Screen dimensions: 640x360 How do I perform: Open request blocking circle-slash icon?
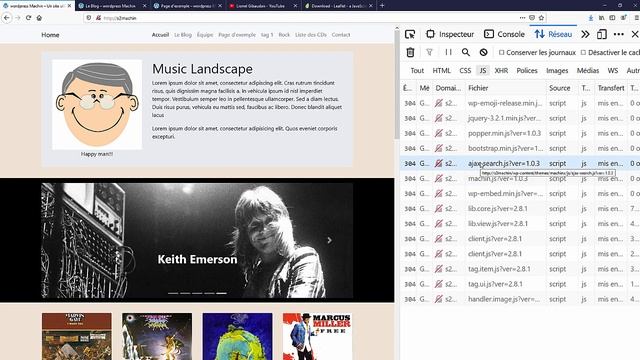click(x=483, y=52)
